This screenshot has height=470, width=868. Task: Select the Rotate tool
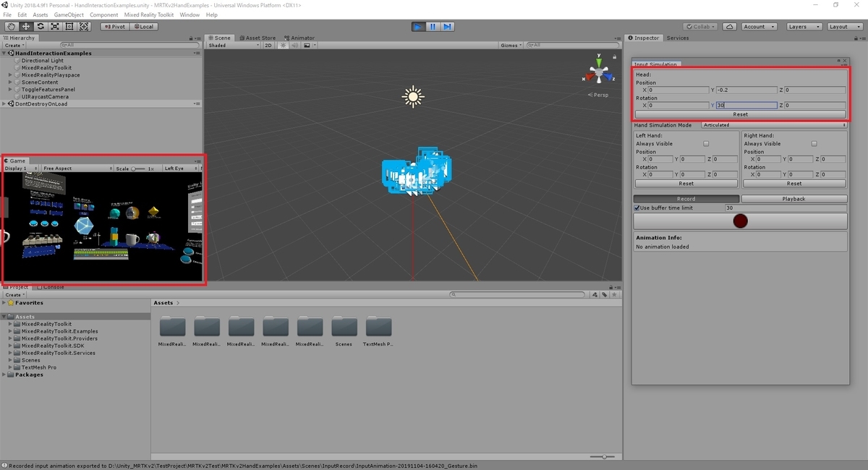tap(40, 27)
